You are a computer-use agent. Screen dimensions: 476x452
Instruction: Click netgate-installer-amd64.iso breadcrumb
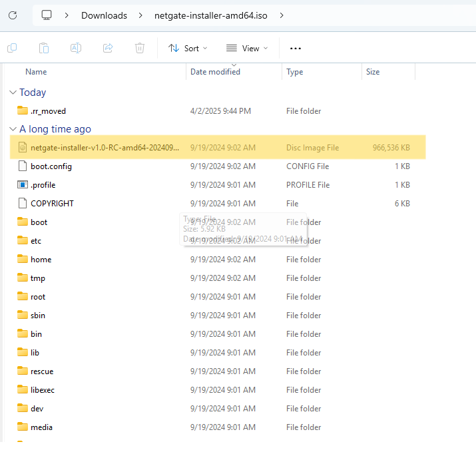210,15
